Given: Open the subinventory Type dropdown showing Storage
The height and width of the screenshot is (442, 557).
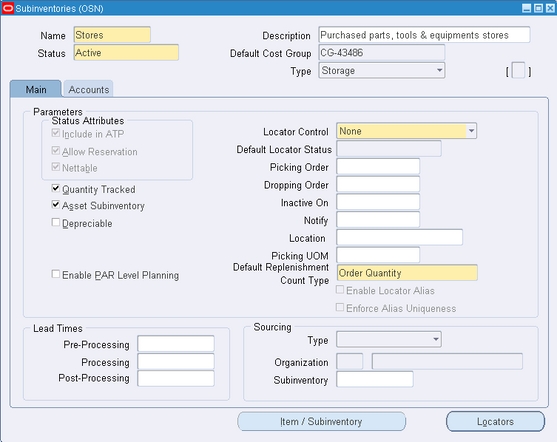Looking at the screenshot, I should [382, 70].
